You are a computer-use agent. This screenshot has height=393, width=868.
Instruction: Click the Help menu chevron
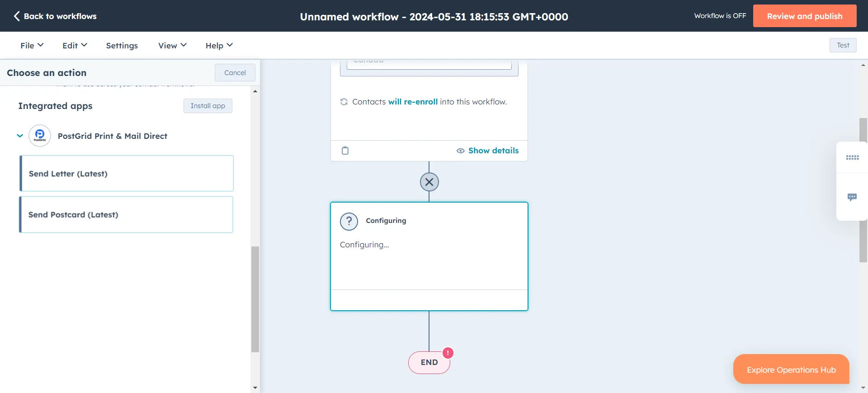[x=230, y=45]
